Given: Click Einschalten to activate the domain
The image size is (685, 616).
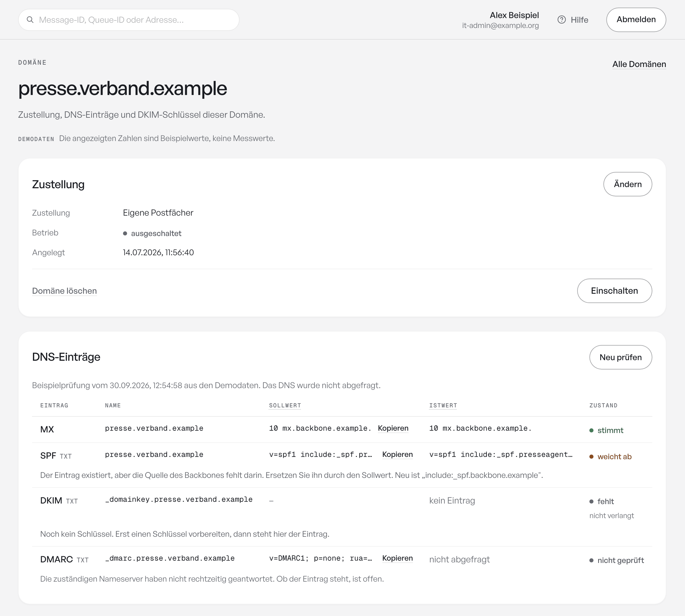Looking at the screenshot, I should (614, 291).
